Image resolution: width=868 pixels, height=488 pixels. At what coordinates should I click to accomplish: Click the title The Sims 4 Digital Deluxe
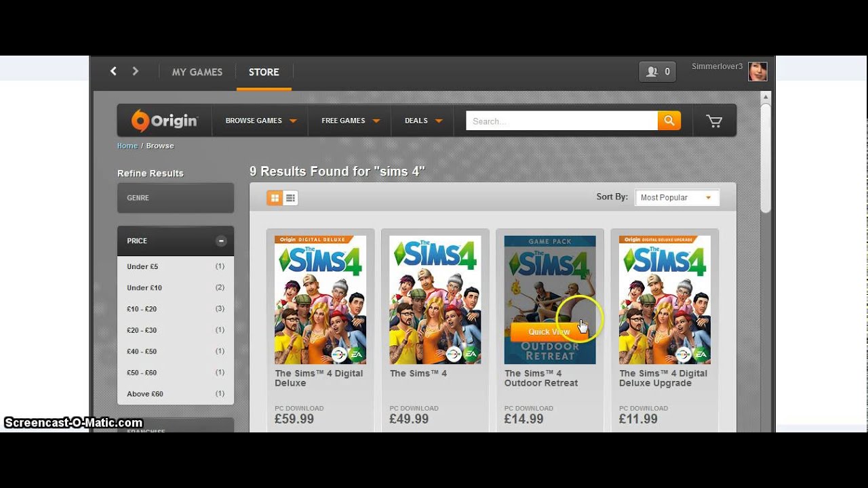pos(319,378)
